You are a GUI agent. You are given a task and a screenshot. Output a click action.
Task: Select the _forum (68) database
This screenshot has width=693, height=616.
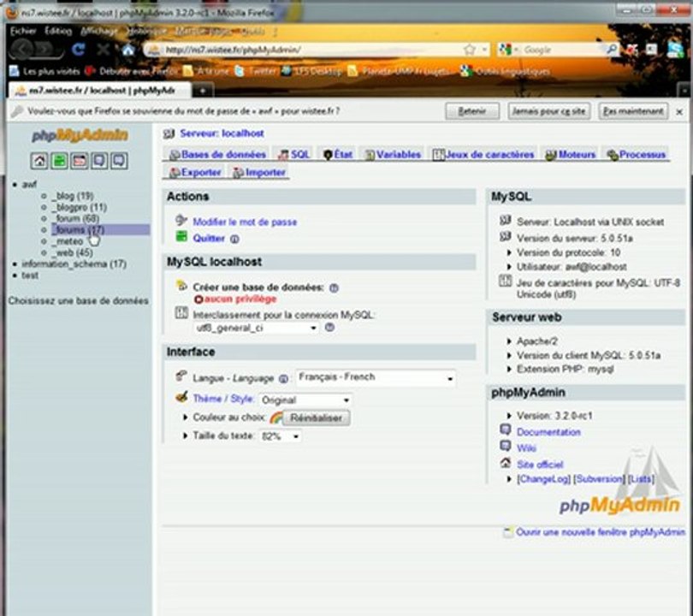[x=75, y=218]
